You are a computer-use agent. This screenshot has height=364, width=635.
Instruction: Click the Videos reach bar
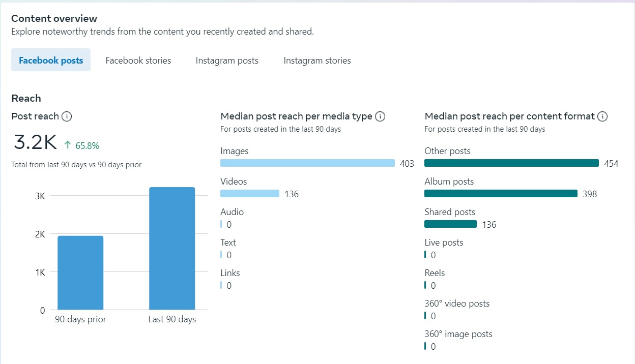click(250, 194)
